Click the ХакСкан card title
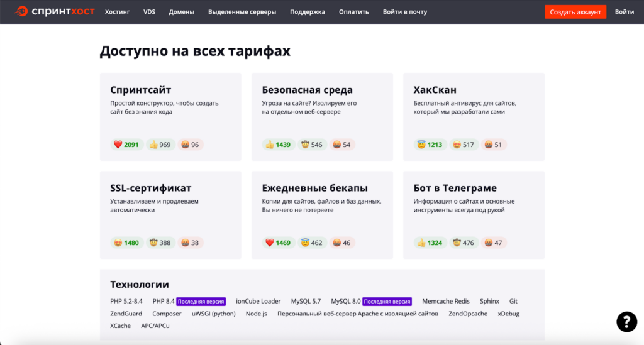The image size is (644, 345). [x=435, y=89]
